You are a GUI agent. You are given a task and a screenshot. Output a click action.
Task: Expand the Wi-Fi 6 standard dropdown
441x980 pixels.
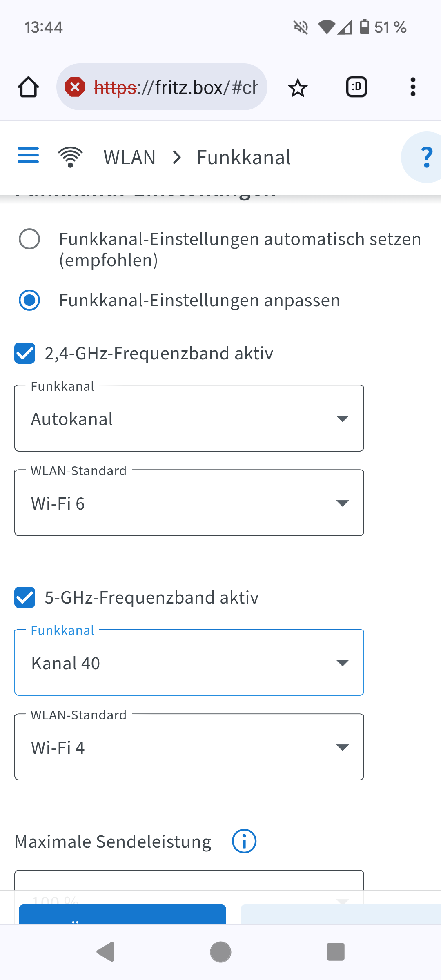(x=189, y=503)
